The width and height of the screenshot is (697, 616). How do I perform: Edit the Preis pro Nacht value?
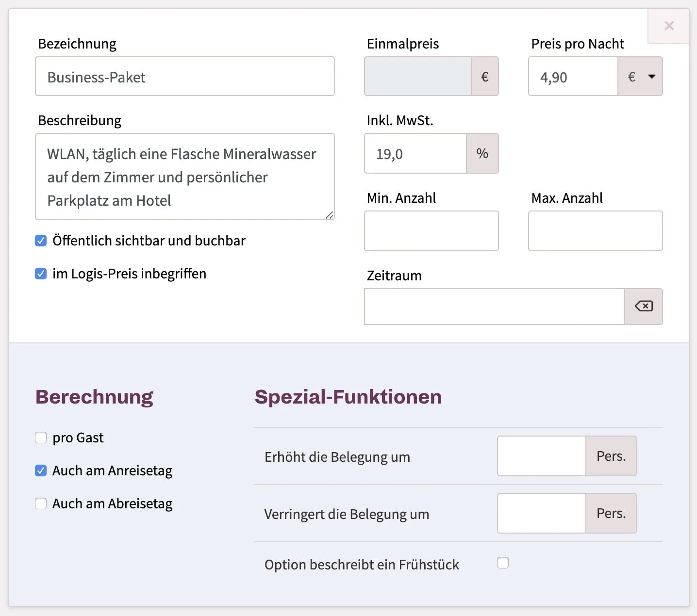coord(573,77)
